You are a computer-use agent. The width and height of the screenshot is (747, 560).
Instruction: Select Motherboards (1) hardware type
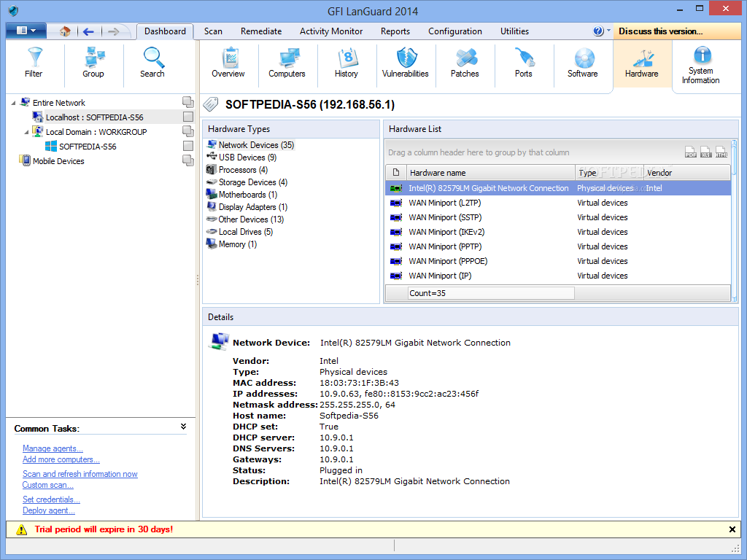241,194
